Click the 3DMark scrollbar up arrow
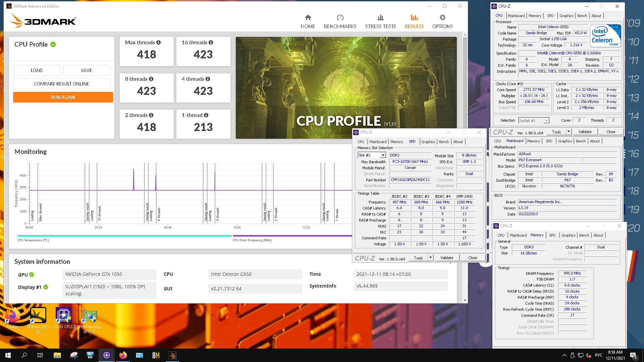Image resolution: width=644 pixels, height=362 pixels. (x=465, y=35)
